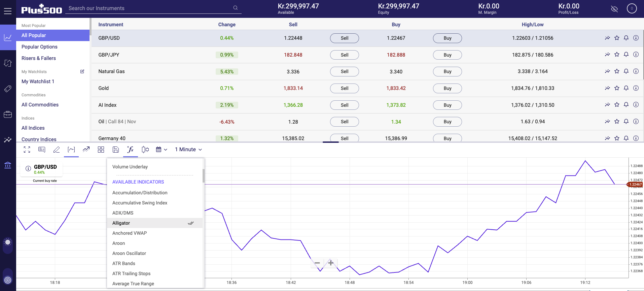Open the funds bank sidebar icon

8,165
